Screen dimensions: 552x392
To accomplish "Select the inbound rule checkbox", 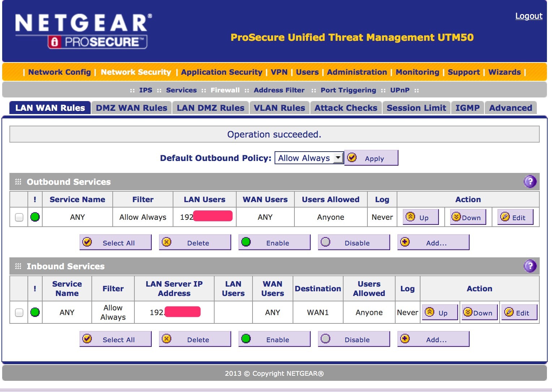I will pos(19,312).
